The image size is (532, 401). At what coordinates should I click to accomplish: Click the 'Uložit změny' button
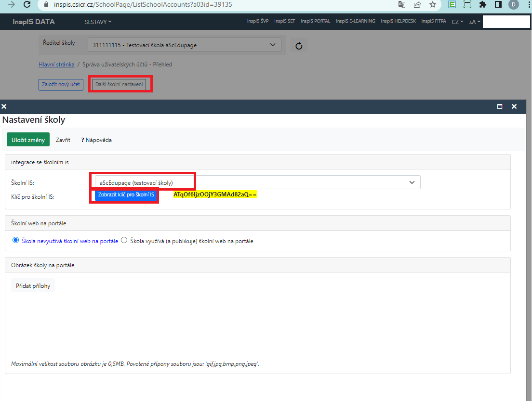tap(28, 140)
